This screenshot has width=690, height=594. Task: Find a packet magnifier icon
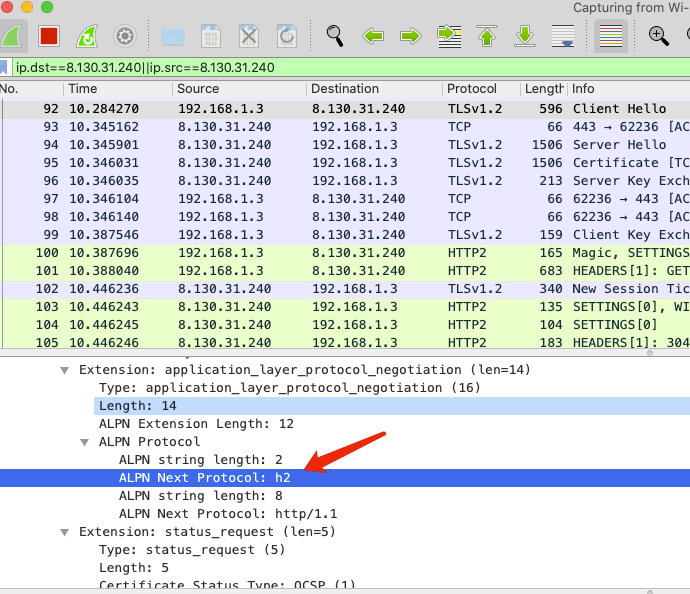[334, 36]
